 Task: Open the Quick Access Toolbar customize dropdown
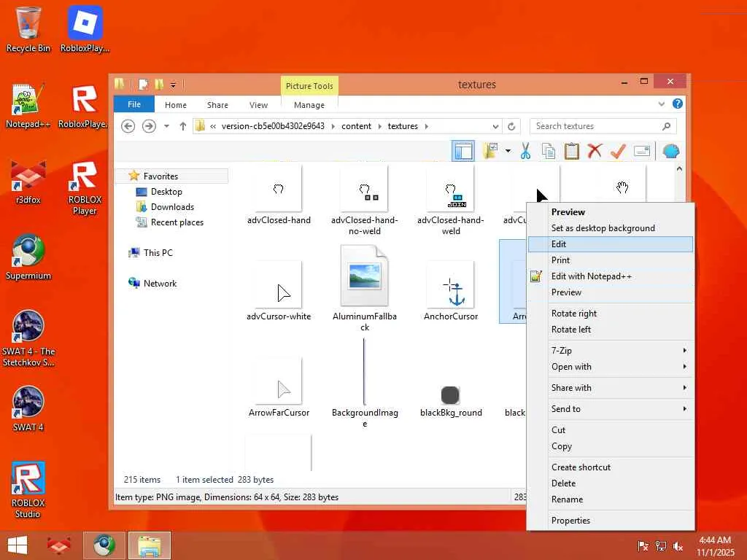click(x=173, y=85)
